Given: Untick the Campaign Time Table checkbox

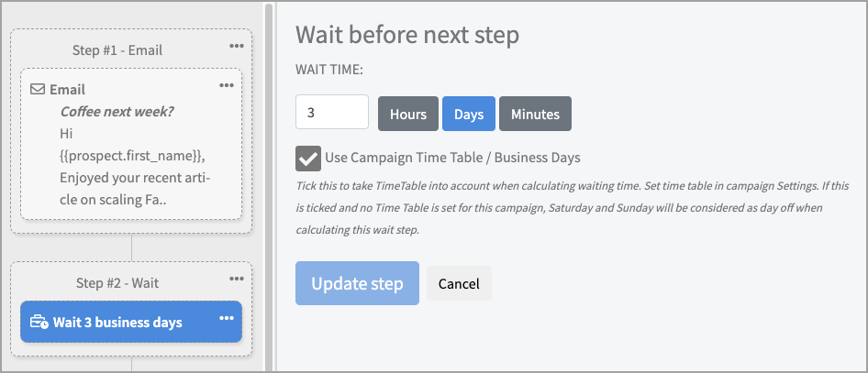Looking at the screenshot, I should [x=308, y=158].
